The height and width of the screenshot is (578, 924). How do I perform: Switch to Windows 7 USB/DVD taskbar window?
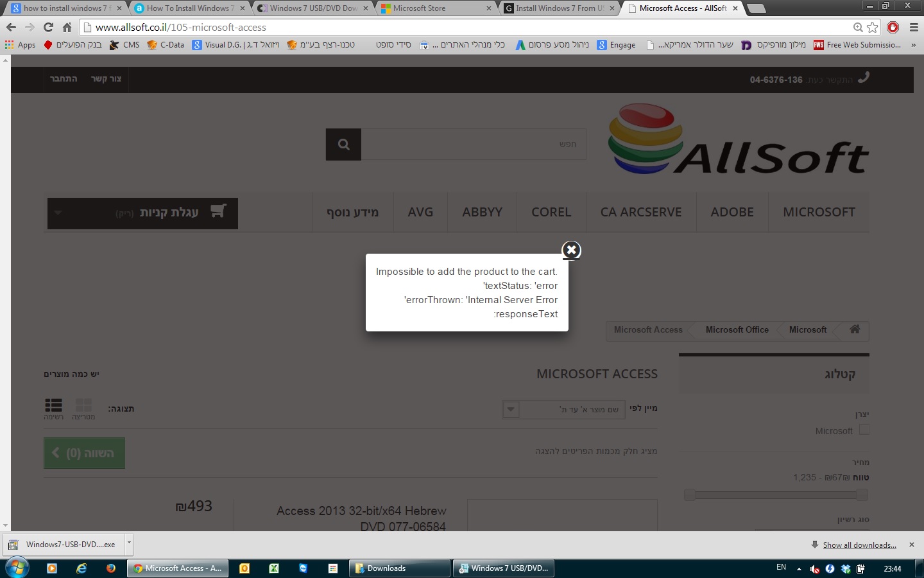point(504,568)
